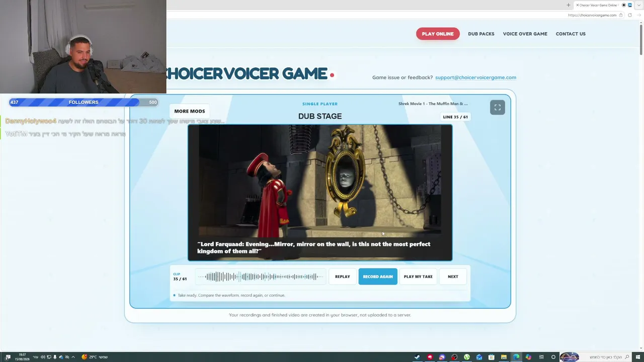Email support@choicervoicergame.com link
Image resolution: width=644 pixels, height=362 pixels.
coord(475,77)
